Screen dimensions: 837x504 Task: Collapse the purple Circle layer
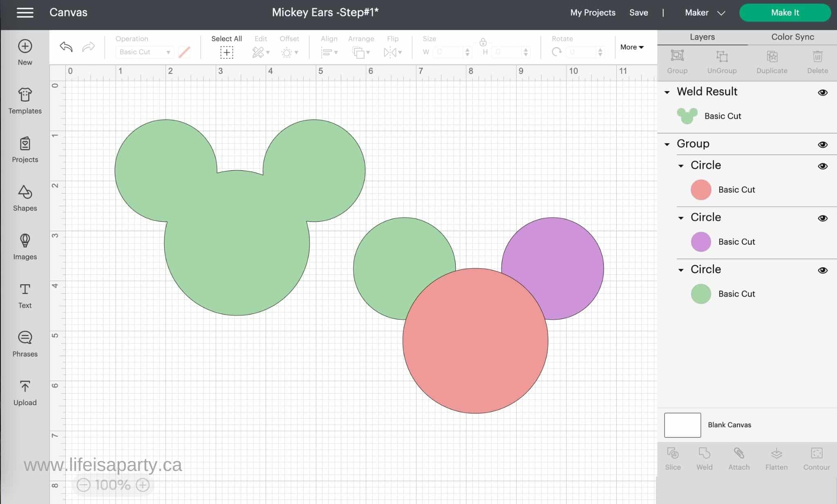[x=681, y=218]
